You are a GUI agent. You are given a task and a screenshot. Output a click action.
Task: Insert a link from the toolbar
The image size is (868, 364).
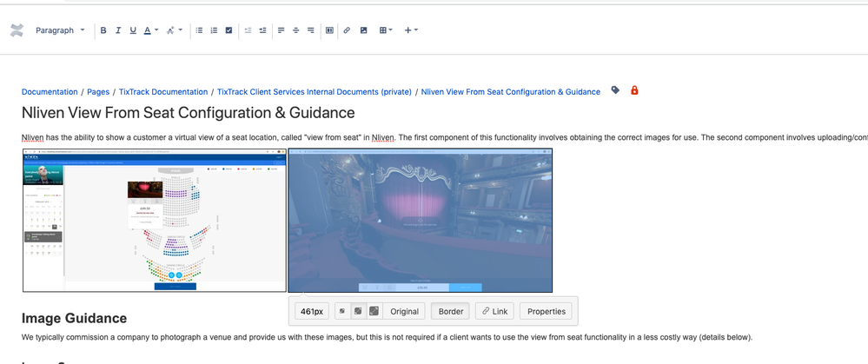click(347, 30)
